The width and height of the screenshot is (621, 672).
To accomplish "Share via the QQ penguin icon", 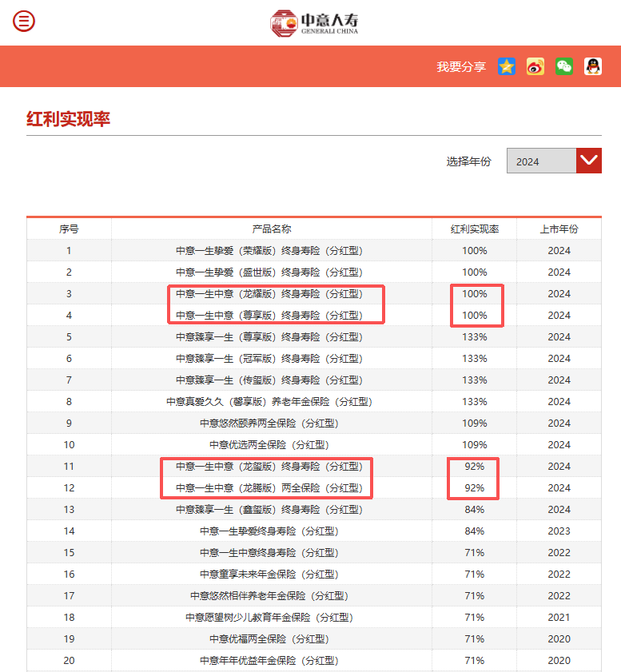I will point(592,66).
